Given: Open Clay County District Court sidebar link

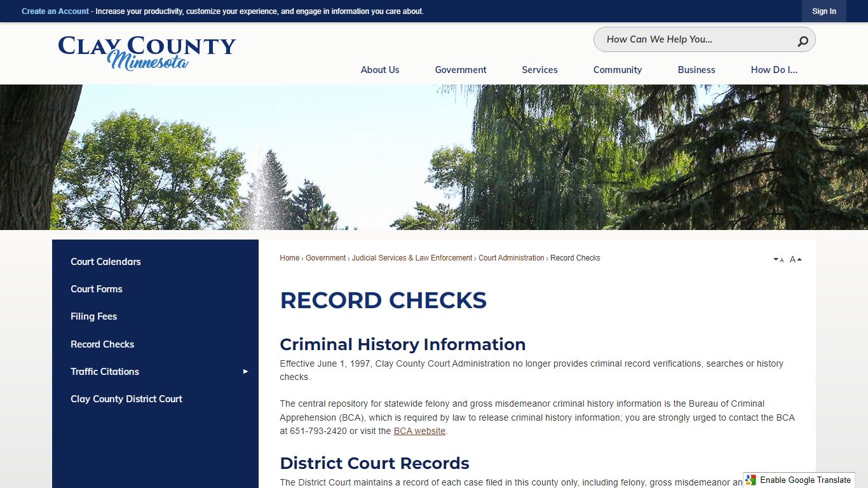Looking at the screenshot, I should point(126,399).
